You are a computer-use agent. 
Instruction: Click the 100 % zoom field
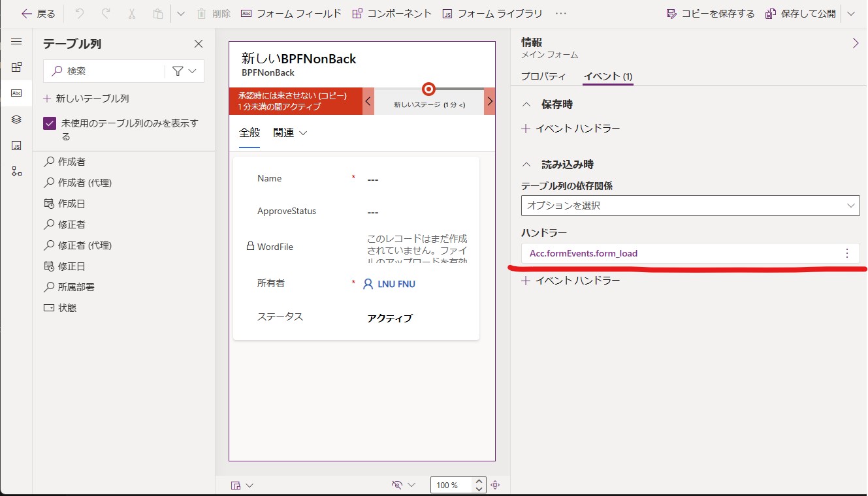[452, 485]
